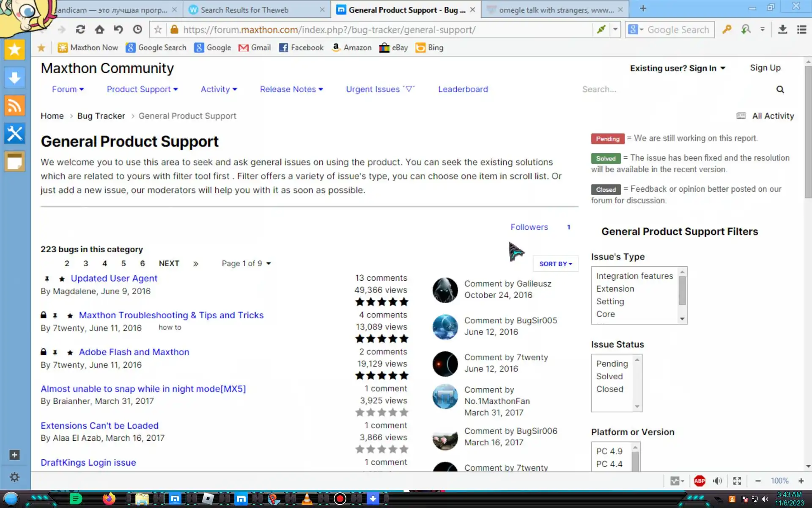Open the Page 1 of 9 dropdown
Image resolution: width=812 pixels, height=508 pixels.
pyautogui.click(x=246, y=263)
